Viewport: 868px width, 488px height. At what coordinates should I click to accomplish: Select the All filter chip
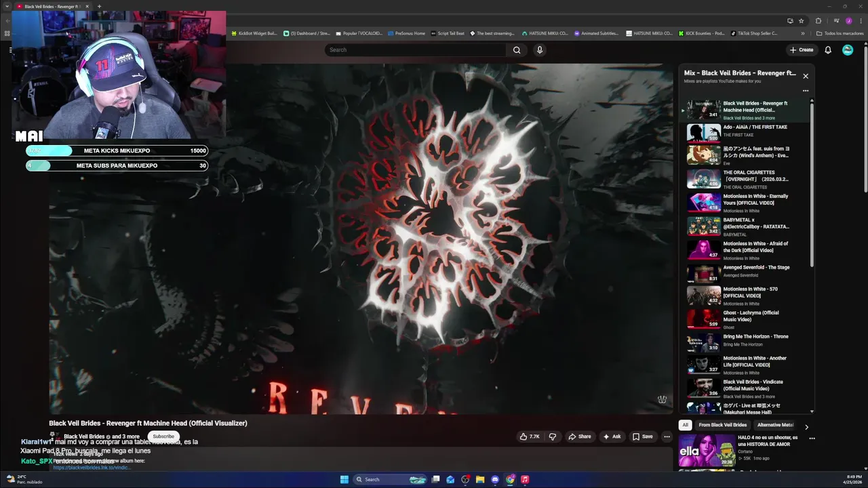tap(685, 425)
